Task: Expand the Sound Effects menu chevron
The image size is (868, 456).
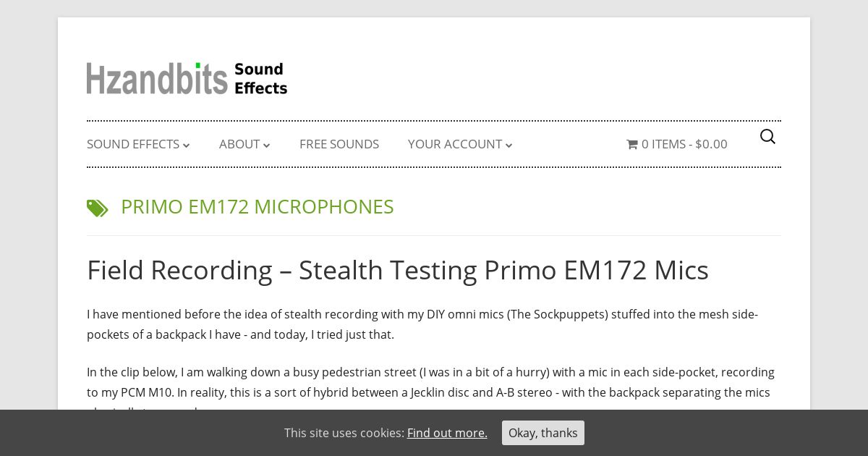Action: pyautogui.click(x=187, y=145)
